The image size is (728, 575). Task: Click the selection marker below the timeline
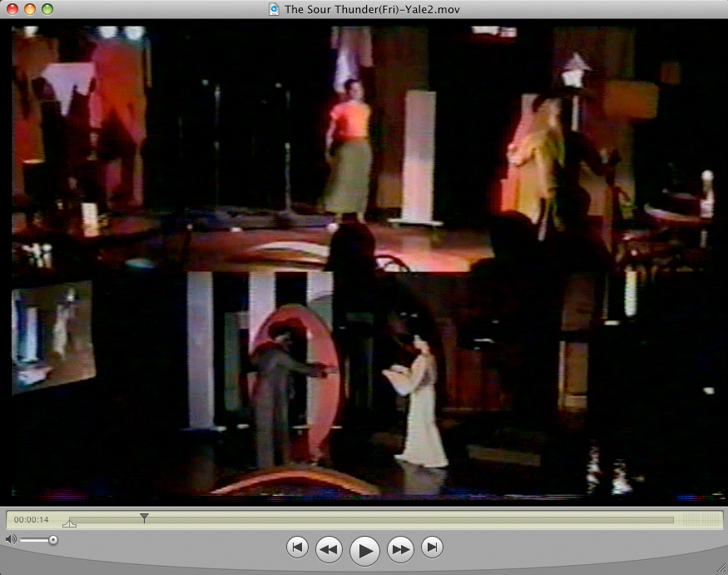[69, 524]
